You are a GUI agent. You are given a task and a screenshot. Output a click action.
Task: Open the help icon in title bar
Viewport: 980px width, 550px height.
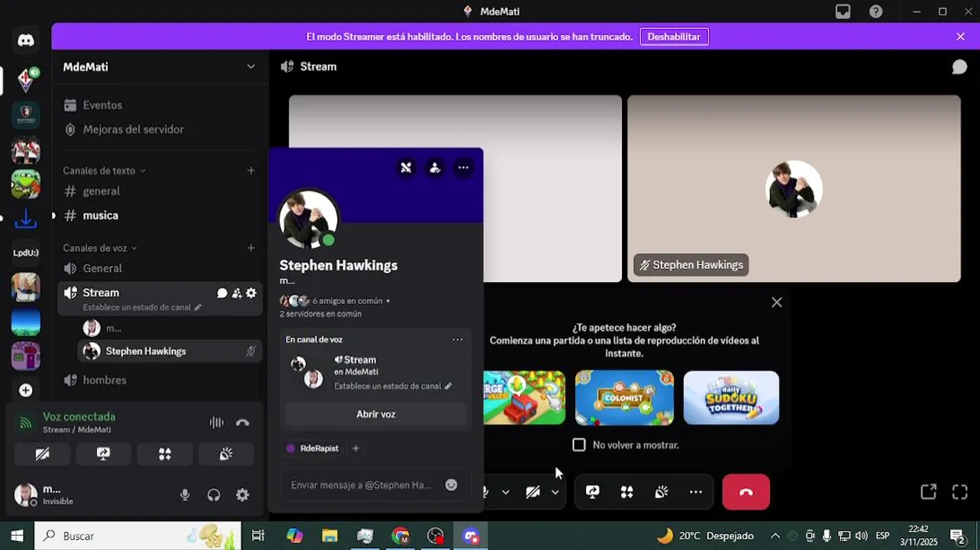tap(876, 11)
